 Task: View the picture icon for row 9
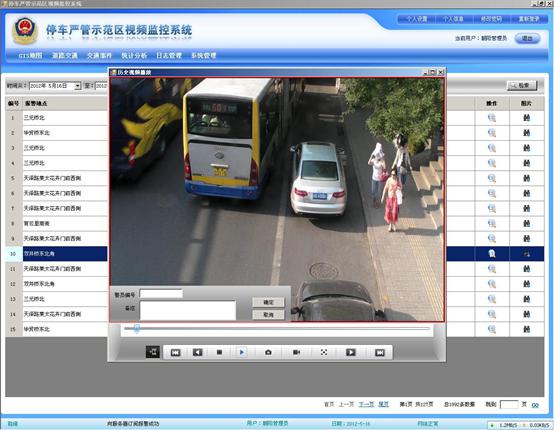527,238
